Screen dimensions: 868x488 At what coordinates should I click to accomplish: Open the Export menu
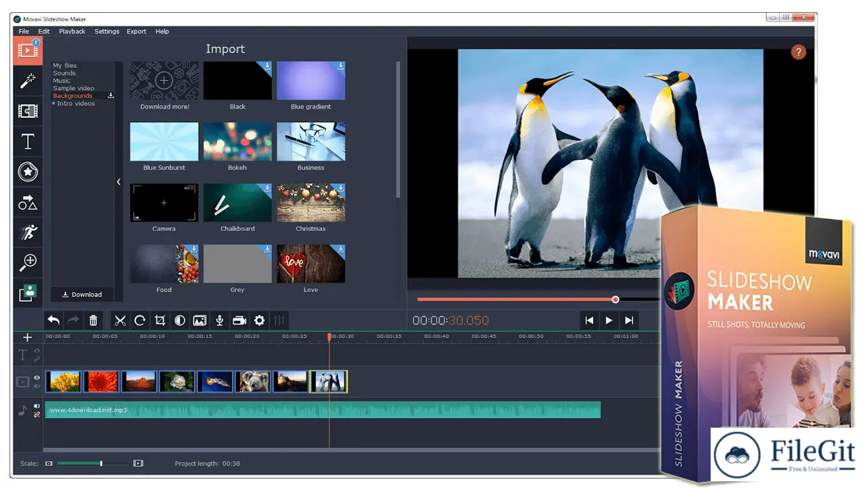[x=136, y=31]
